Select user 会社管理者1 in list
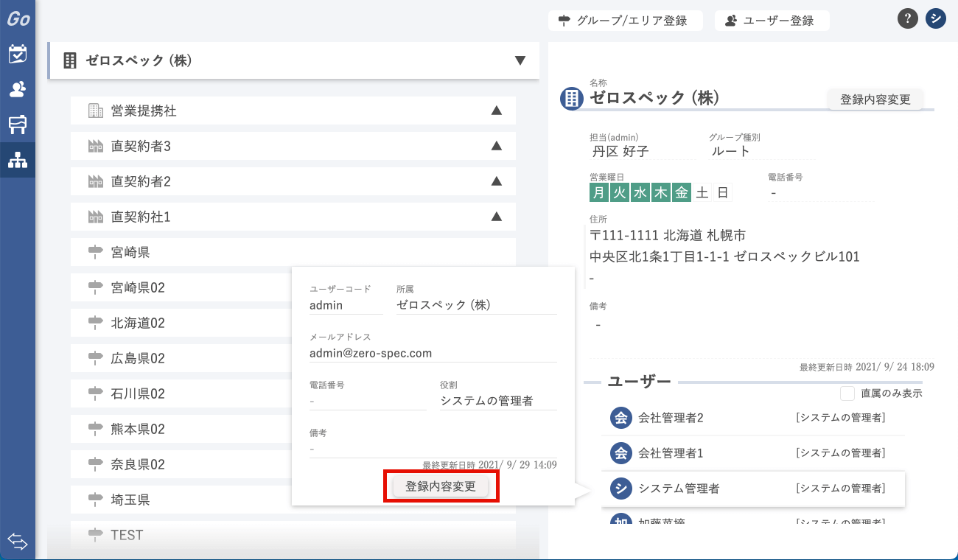This screenshot has width=958, height=560. (x=753, y=453)
